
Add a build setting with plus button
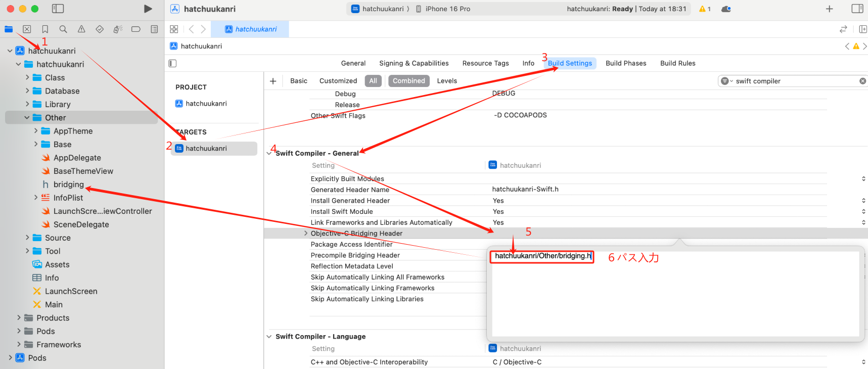click(x=273, y=81)
